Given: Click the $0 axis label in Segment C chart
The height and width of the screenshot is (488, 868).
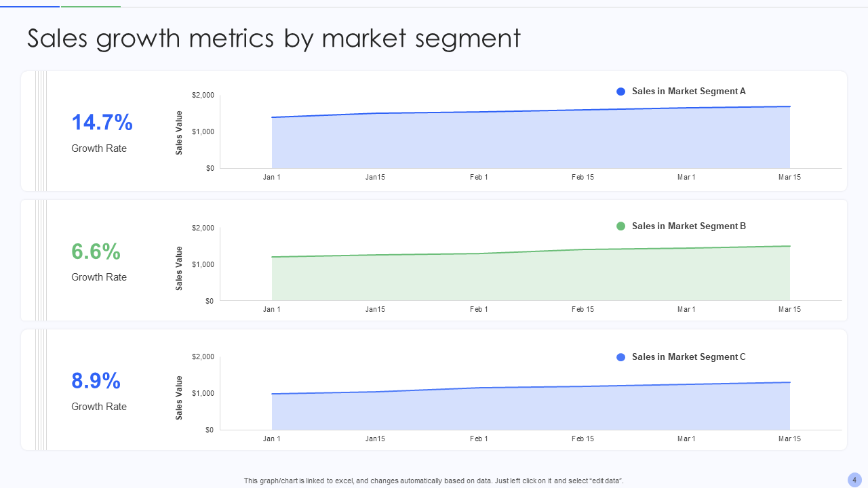Looking at the screenshot, I should tap(210, 430).
